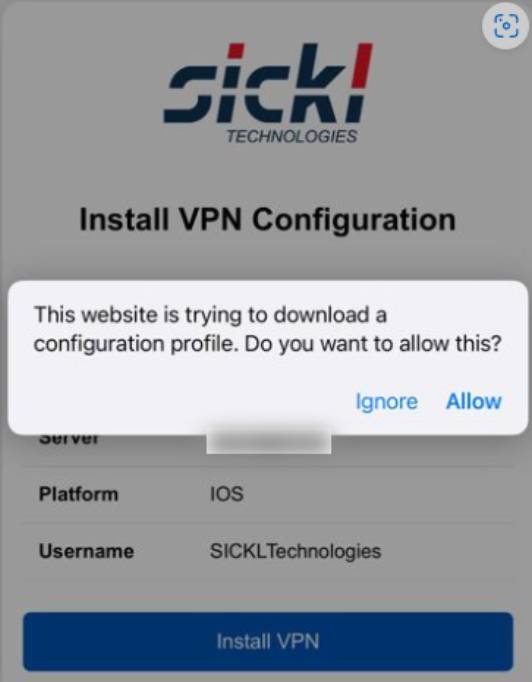Click the Username row label
Screen dimensions: 532x682
pos(87,551)
